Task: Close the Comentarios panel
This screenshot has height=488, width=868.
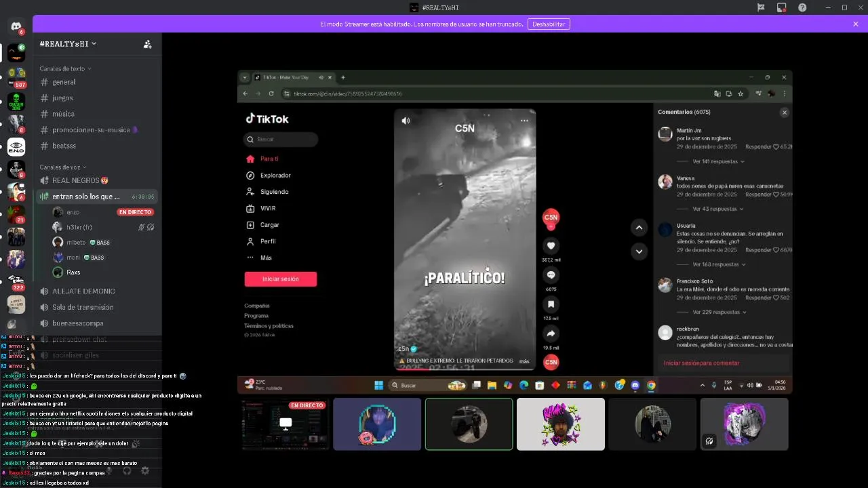Action: 785,113
